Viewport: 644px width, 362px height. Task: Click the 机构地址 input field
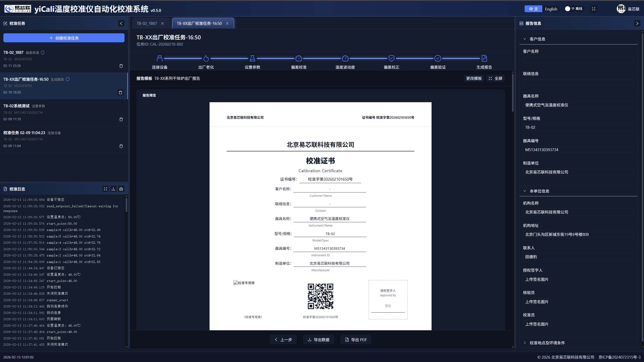[578, 234]
